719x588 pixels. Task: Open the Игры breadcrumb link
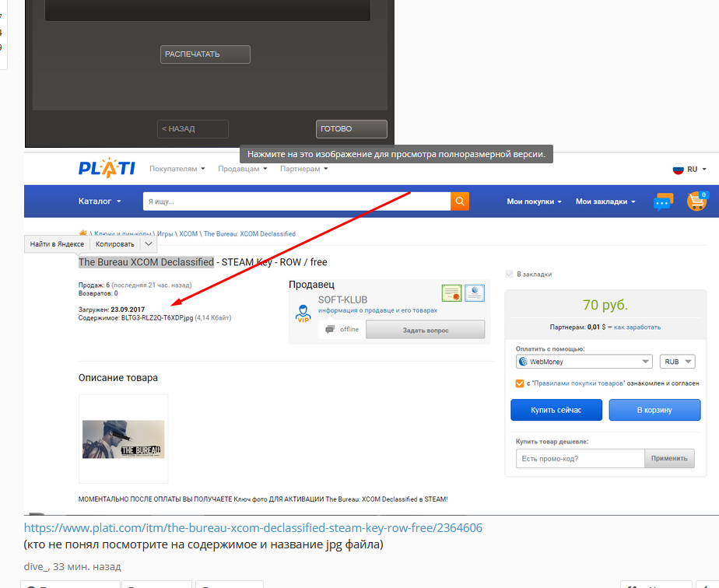(x=165, y=234)
